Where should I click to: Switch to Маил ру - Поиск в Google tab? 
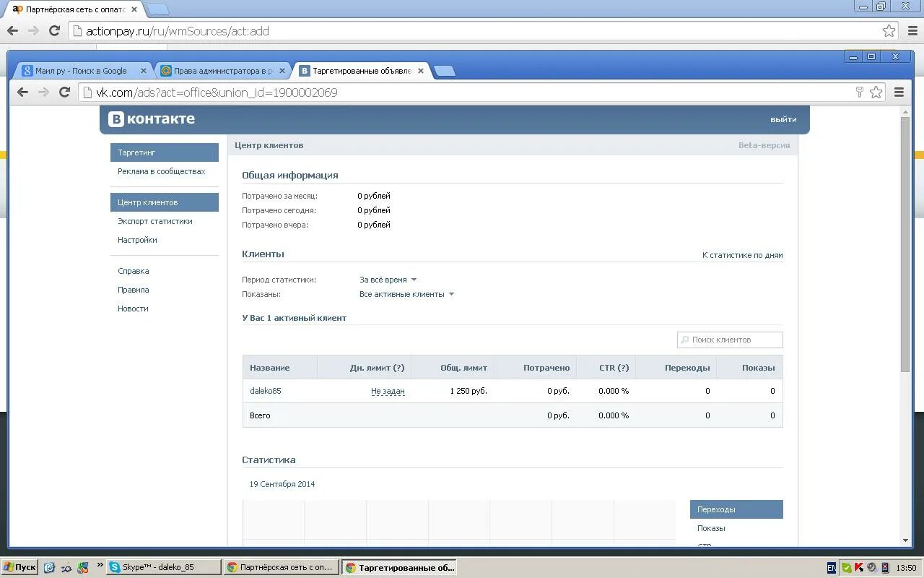pyautogui.click(x=82, y=71)
